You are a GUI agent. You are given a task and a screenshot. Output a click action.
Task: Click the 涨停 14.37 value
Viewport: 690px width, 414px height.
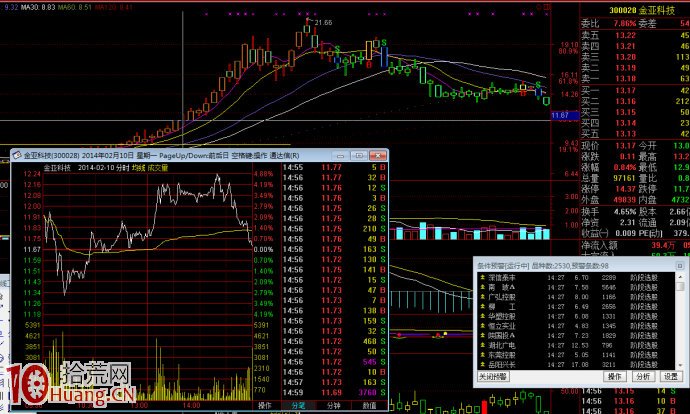[x=625, y=189]
